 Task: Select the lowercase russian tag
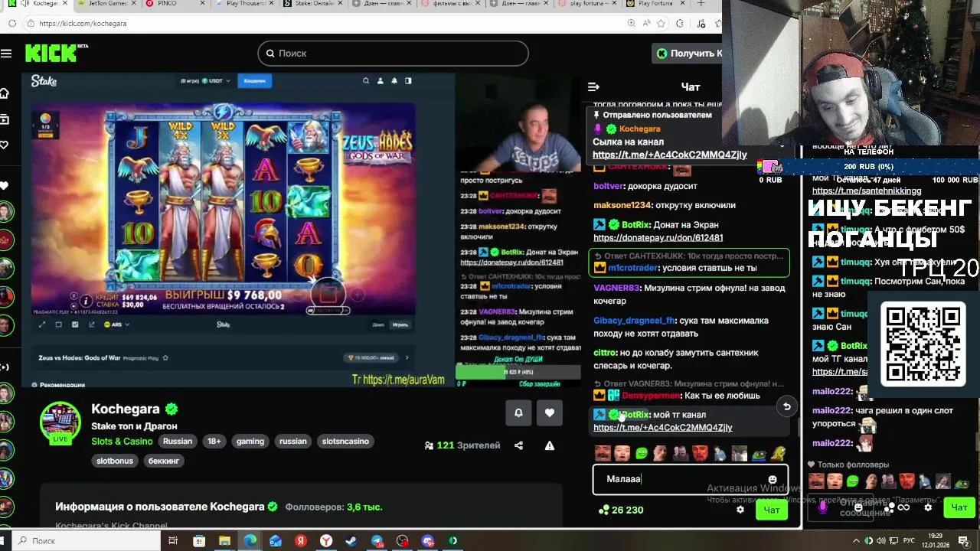292,441
